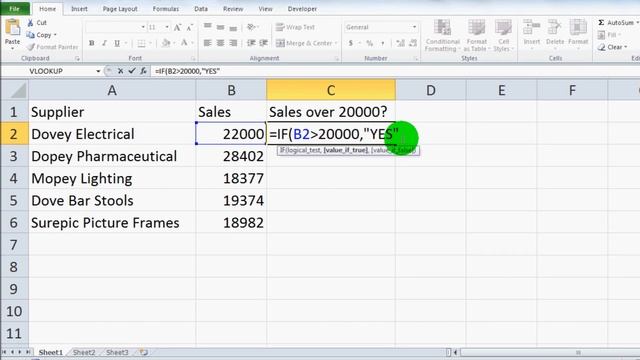The height and width of the screenshot is (360, 640).
Task: Open the font name dropdown arrow
Action: point(143,27)
